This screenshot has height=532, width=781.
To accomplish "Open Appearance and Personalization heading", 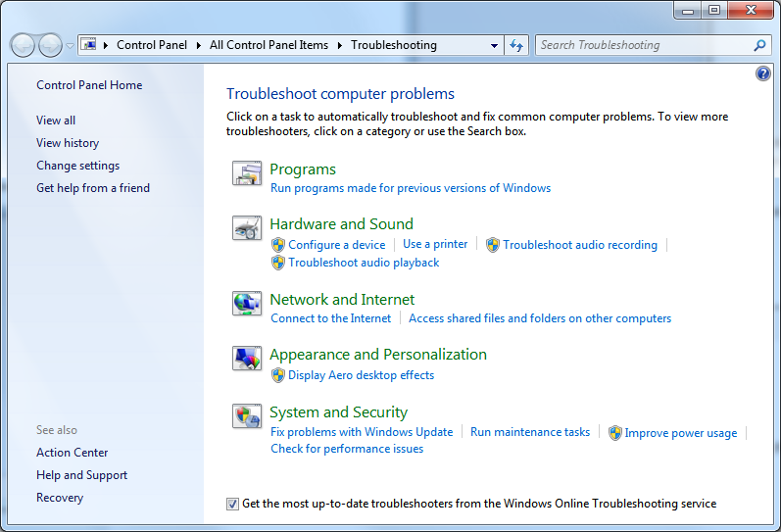I will pos(378,354).
